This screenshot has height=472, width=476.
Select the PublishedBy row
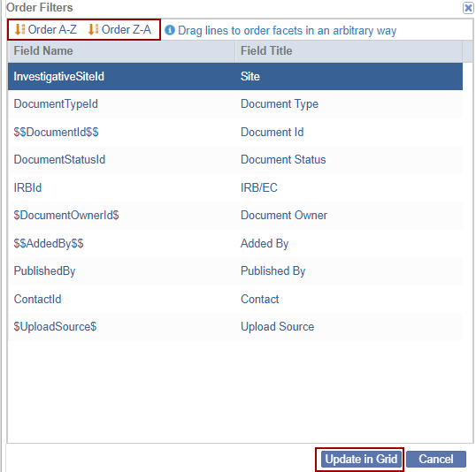(235, 270)
